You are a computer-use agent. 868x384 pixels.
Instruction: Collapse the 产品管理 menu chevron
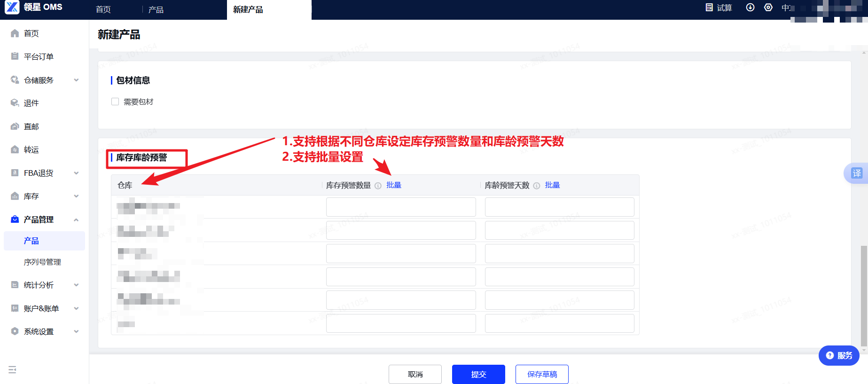[76, 219]
